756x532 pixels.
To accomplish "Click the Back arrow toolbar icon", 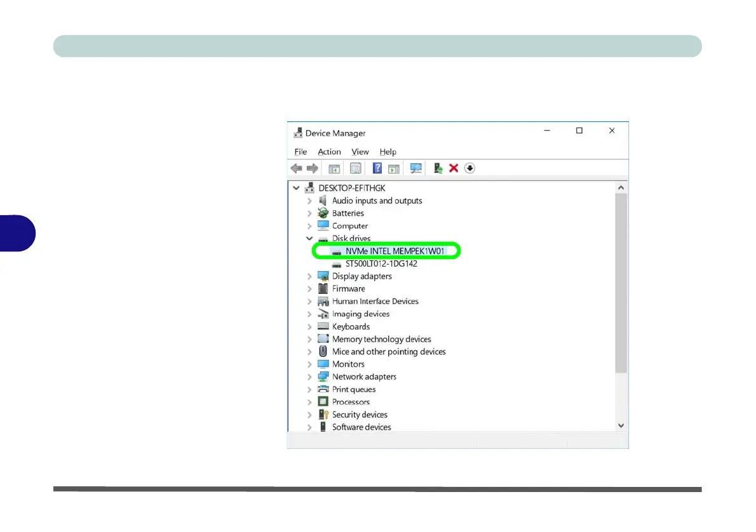I will click(x=296, y=168).
